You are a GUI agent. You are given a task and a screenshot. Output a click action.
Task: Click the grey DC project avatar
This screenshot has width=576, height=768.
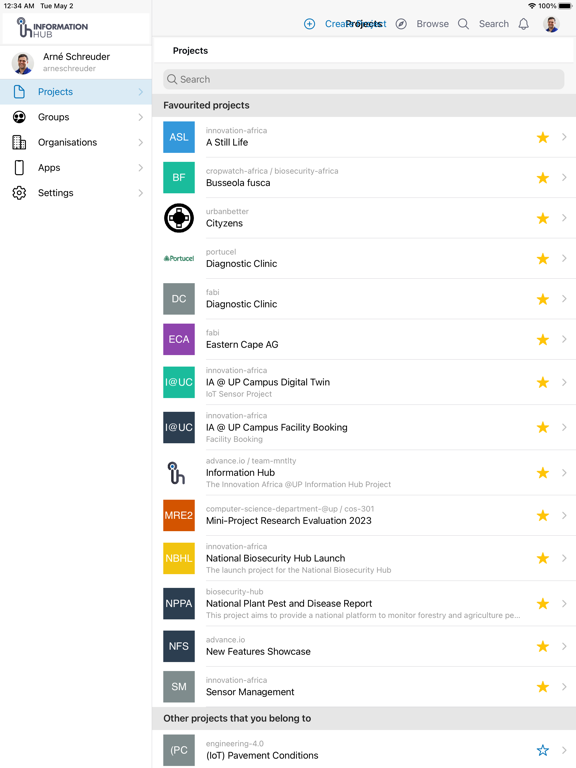point(179,299)
